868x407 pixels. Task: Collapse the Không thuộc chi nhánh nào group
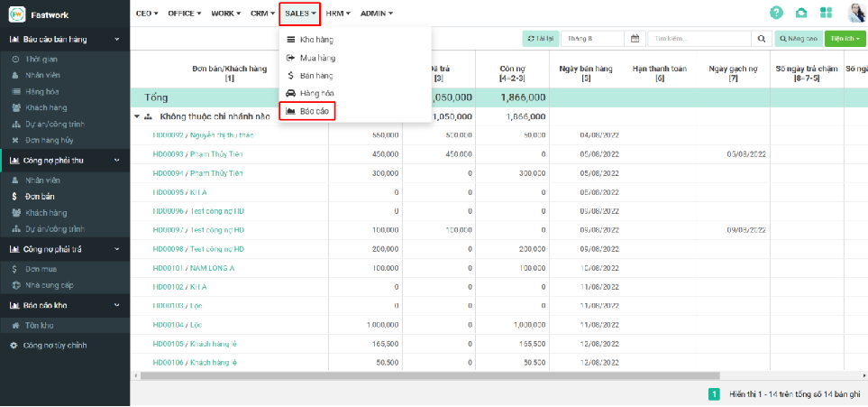[x=137, y=116]
